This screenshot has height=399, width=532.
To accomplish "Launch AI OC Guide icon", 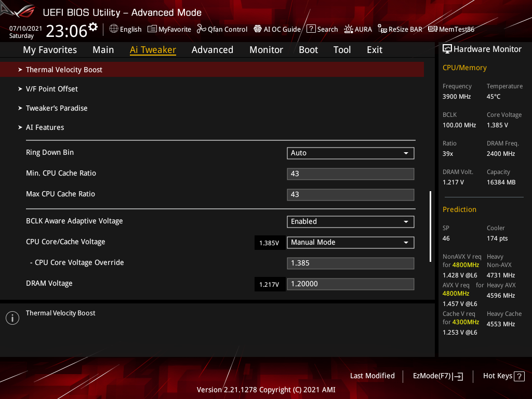I will [x=258, y=29].
